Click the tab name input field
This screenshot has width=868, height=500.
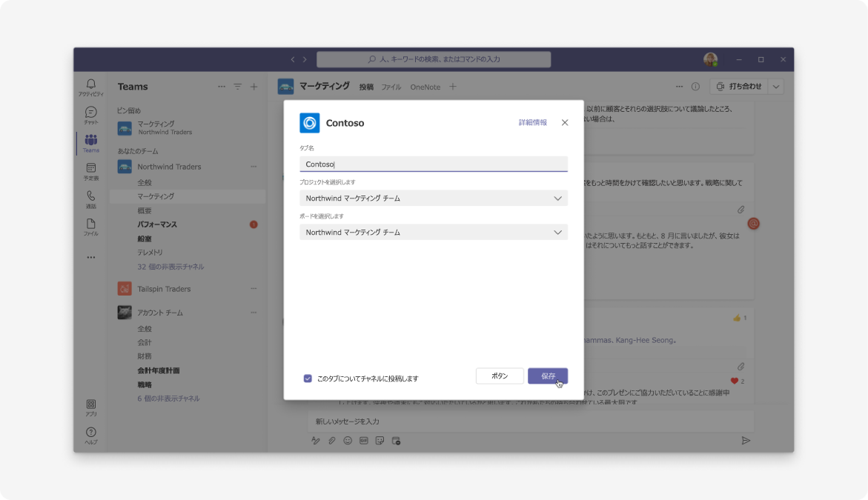click(x=434, y=164)
